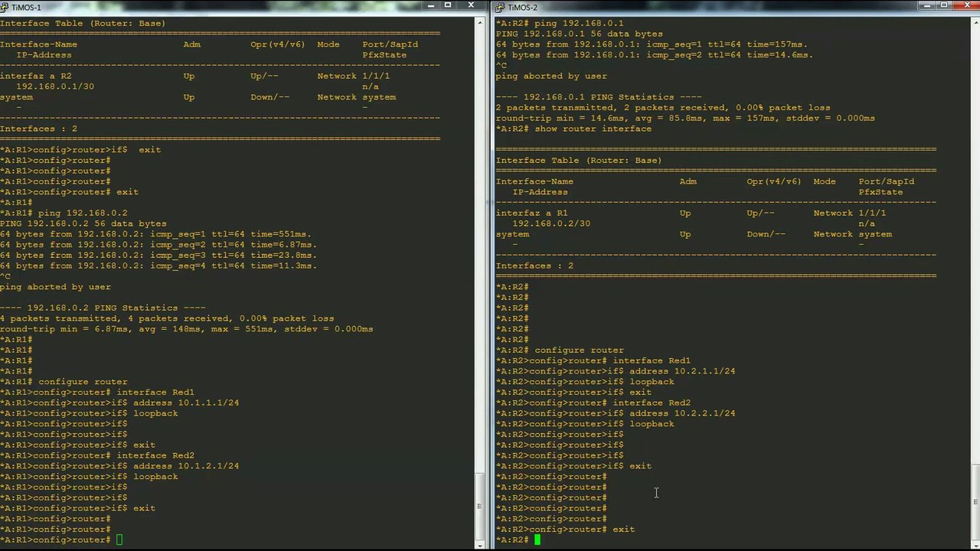Image resolution: width=980 pixels, height=551 pixels.
Task: Click the 'time=23.8ms' ping reply line
Action: pos(158,256)
